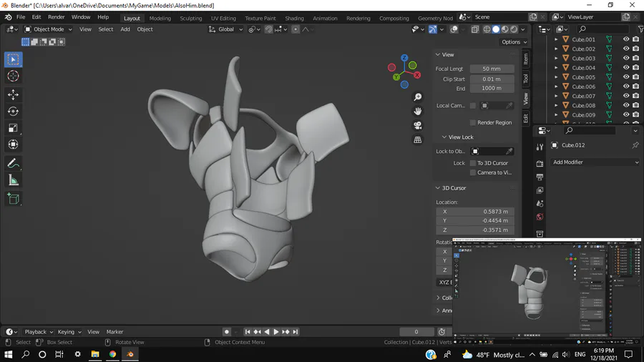Click the pan view hand icon
Image resolution: width=644 pixels, height=362 pixels.
click(x=418, y=111)
